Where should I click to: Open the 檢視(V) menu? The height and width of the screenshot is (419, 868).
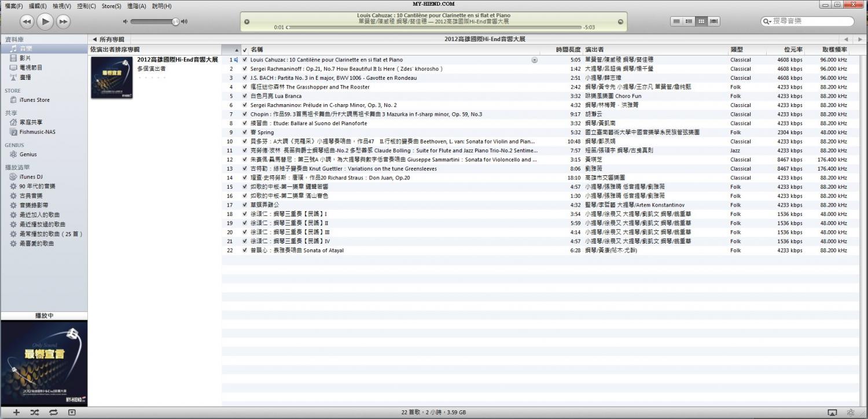click(62, 6)
